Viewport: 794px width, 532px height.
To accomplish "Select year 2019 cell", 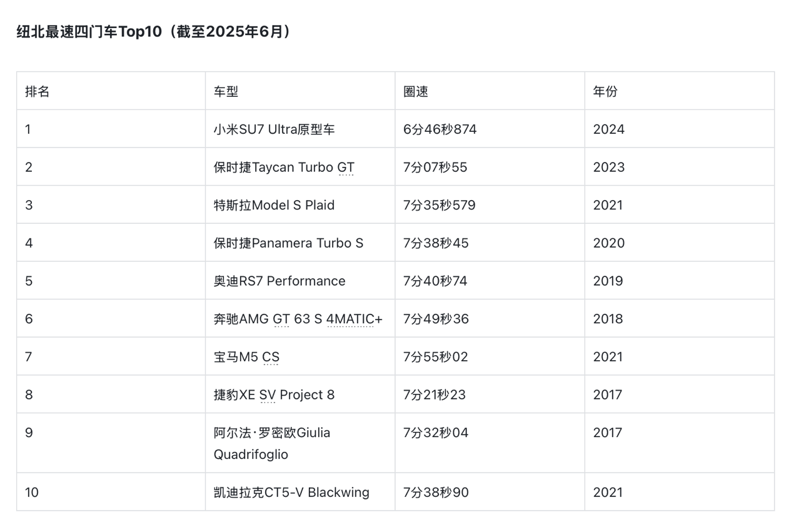I will click(679, 281).
